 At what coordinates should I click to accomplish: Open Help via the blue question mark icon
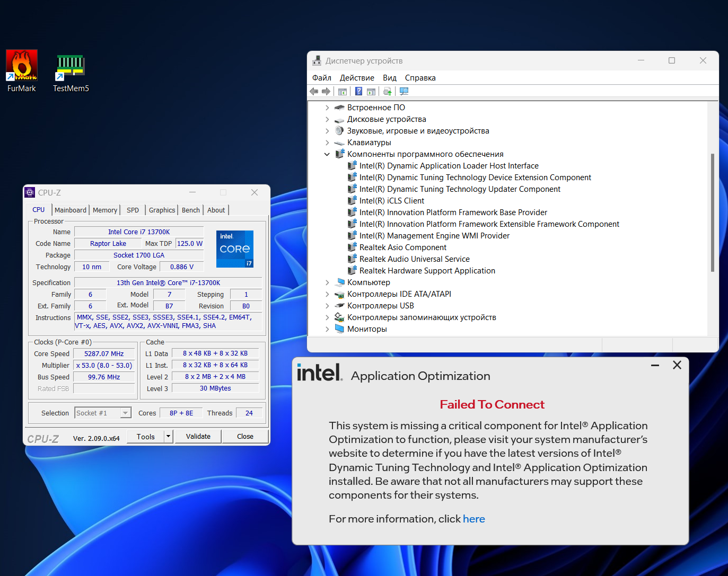359,92
